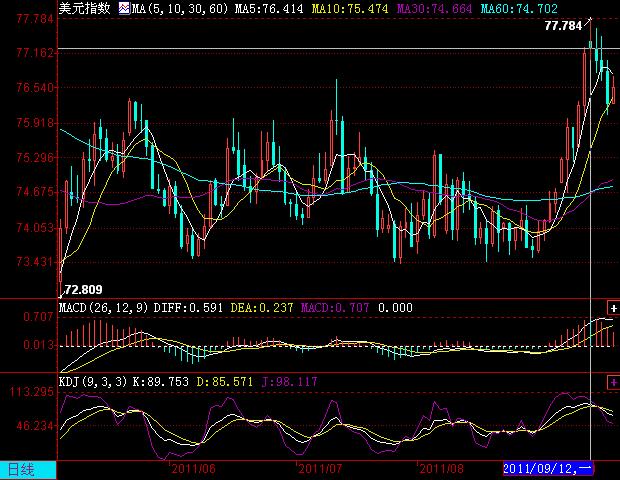Click the MA indicator chart icon

coord(125,8)
